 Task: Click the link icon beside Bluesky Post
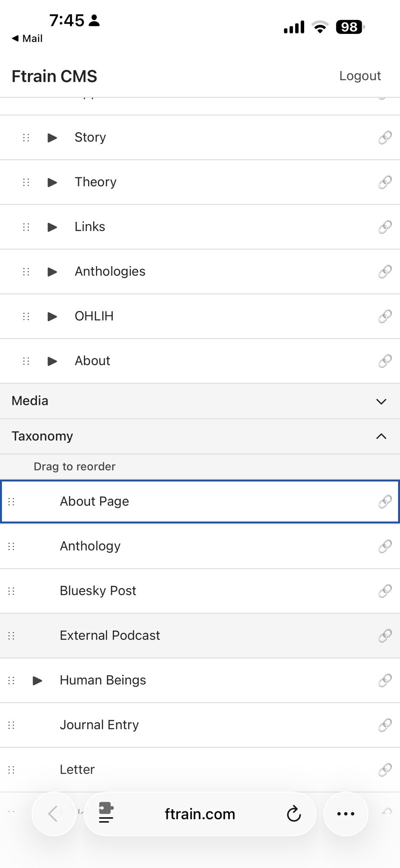[x=385, y=591]
